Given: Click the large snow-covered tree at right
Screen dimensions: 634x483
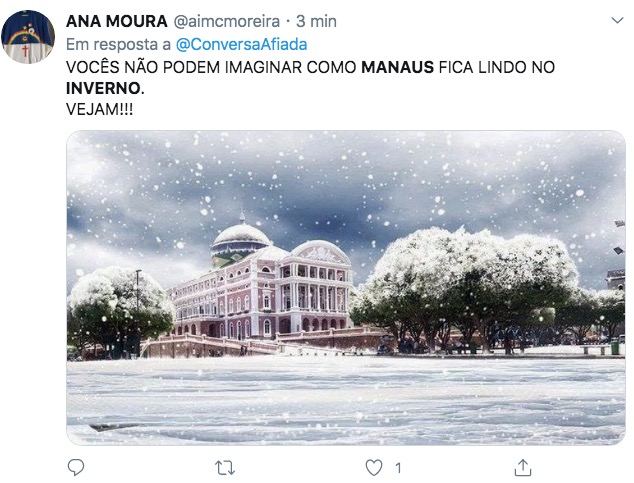Looking at the screenshot, I should [469, 283].
